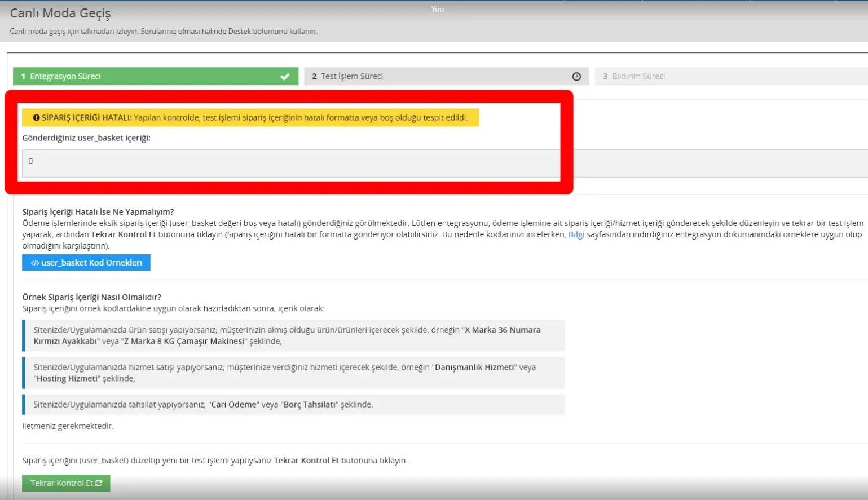This screenshot has height=500, width=868.
Task: Select the Bildirim Süreci step tab
Action: click(728, 77)
